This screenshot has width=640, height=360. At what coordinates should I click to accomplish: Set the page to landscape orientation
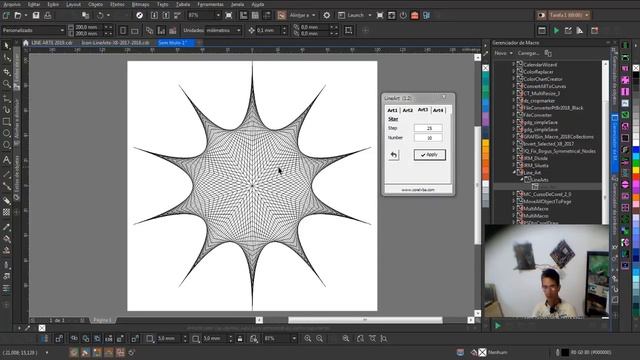[x=135, y=31]
